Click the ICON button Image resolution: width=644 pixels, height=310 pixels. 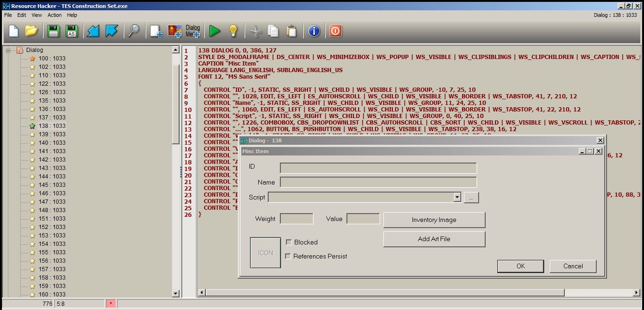click(265, 253)
